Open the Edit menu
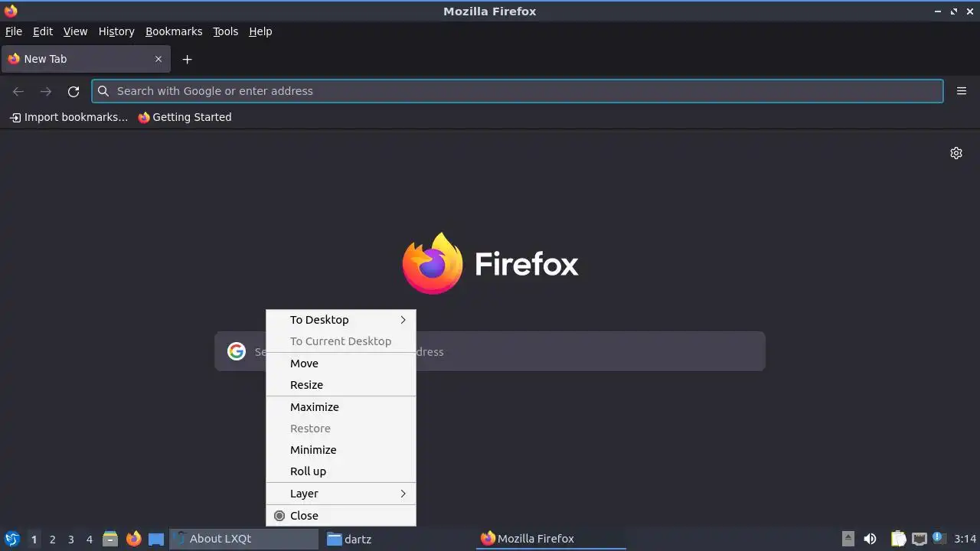The width and height of the screenshot is (980, 551). [43, 31]
